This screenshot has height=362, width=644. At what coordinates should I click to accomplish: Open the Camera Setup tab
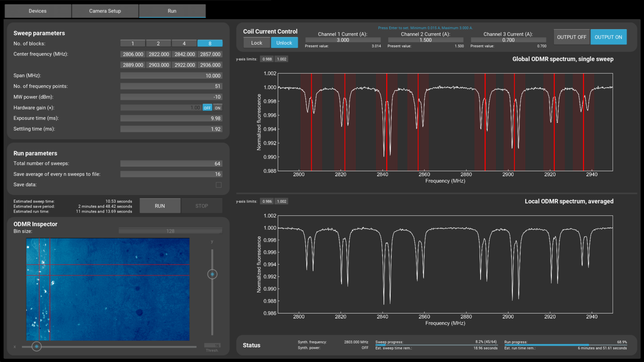[x=105, y=11]
